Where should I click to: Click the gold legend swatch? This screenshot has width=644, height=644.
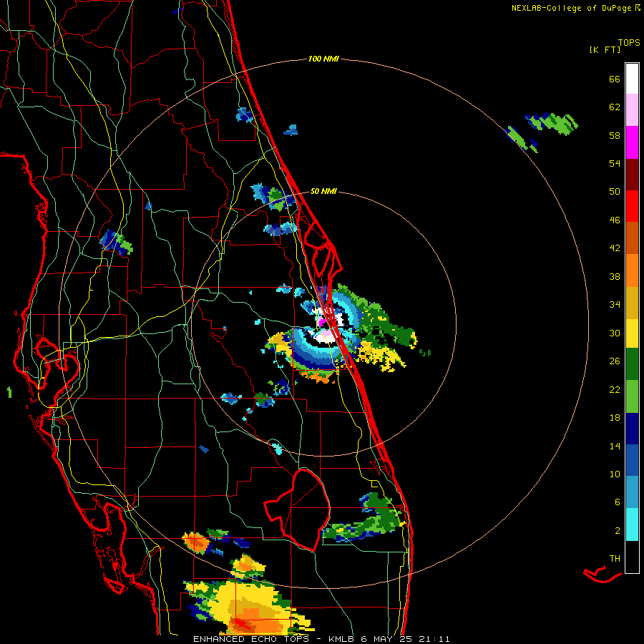tap(632, 302)
